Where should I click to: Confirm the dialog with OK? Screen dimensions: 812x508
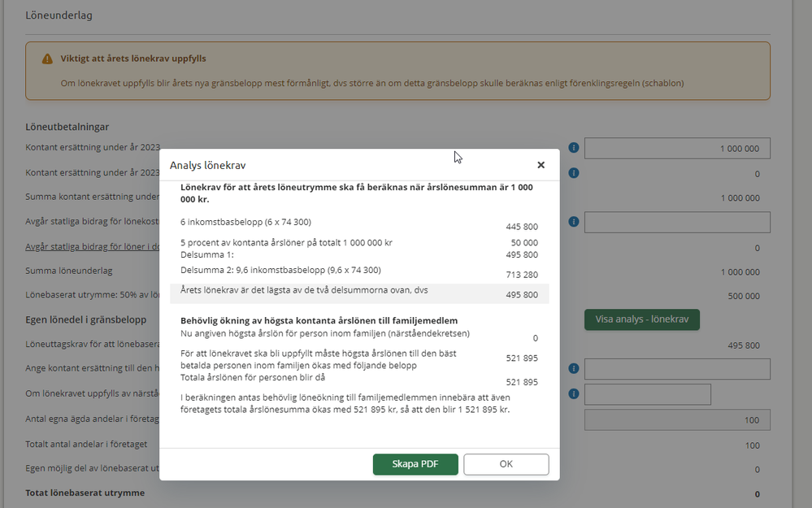tap(506, 464)
